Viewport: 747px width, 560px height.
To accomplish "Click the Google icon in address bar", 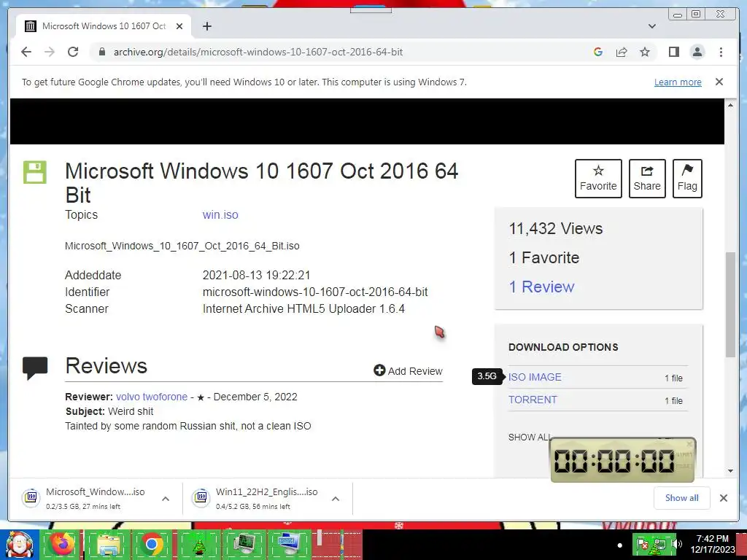I will tap(598, 52).
